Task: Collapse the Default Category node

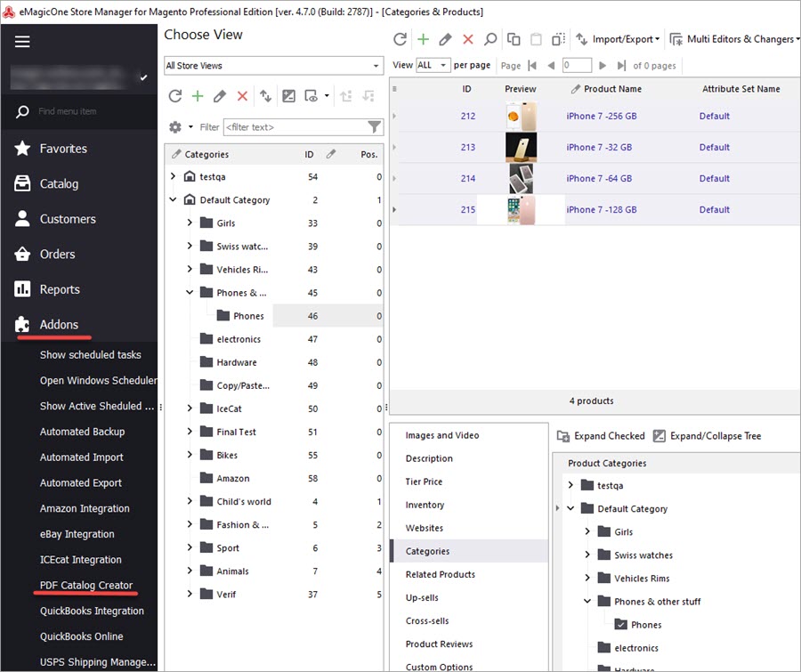Action: 174,199
